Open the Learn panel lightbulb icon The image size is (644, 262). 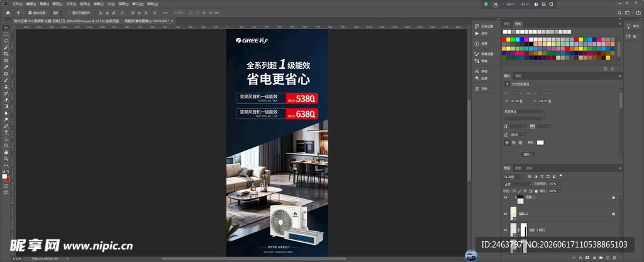pos(628,26)
